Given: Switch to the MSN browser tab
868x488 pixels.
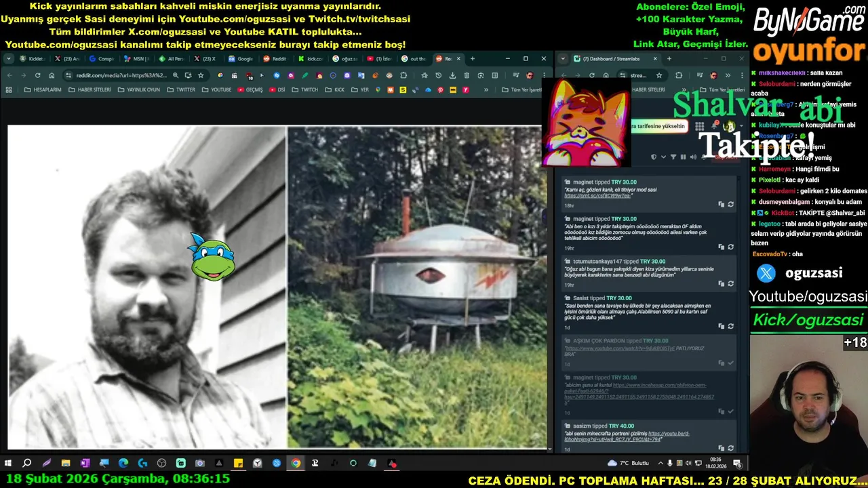Looking at the screenshot, I should [136, 59].
